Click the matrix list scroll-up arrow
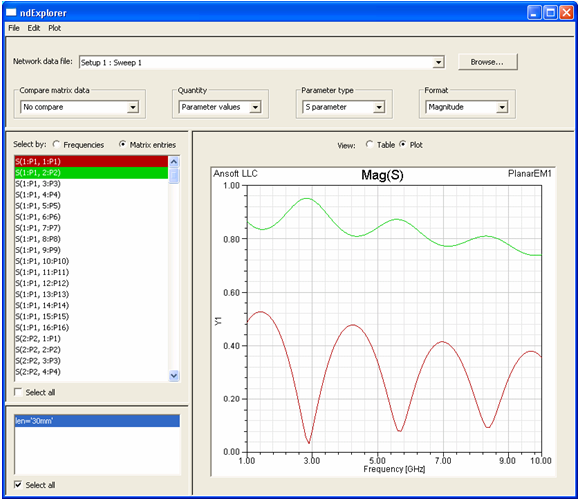The image size is (579, 499). click(174, 162)
